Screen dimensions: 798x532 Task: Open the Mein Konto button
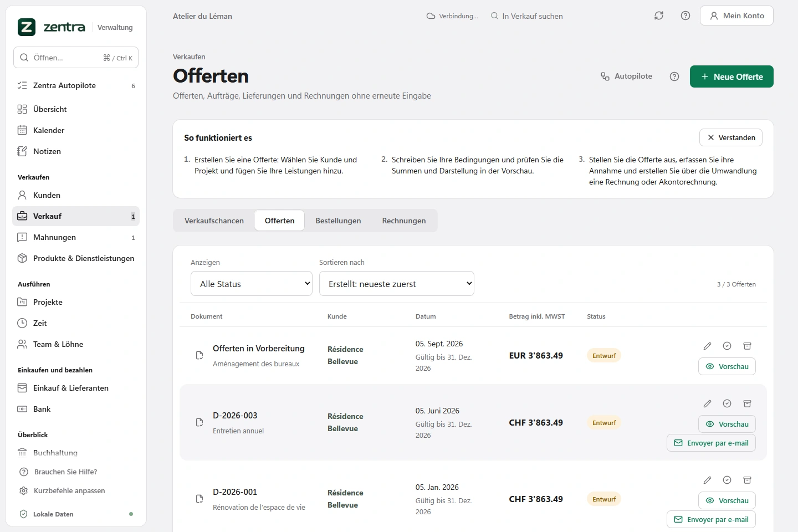tap(736, 16)
